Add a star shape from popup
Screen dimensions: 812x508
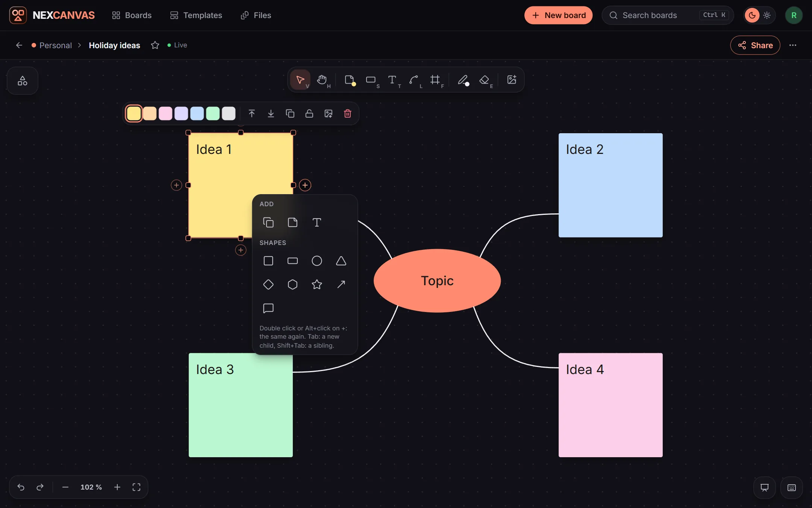(317, 284)
